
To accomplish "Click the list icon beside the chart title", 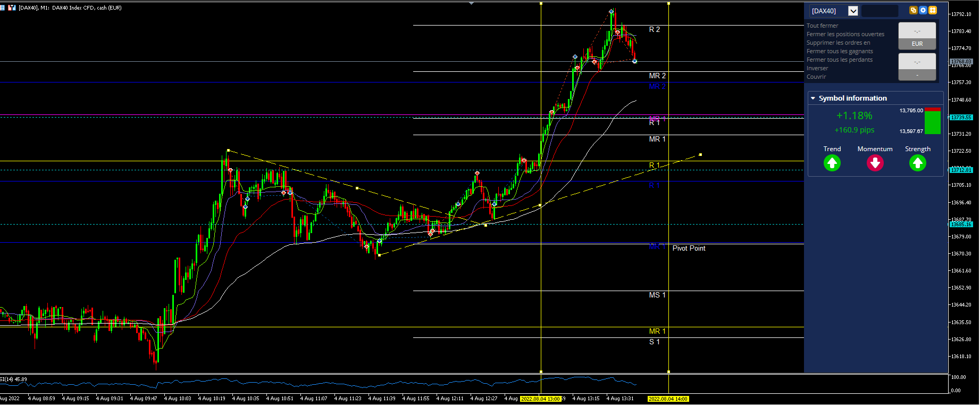I will 2,7.
